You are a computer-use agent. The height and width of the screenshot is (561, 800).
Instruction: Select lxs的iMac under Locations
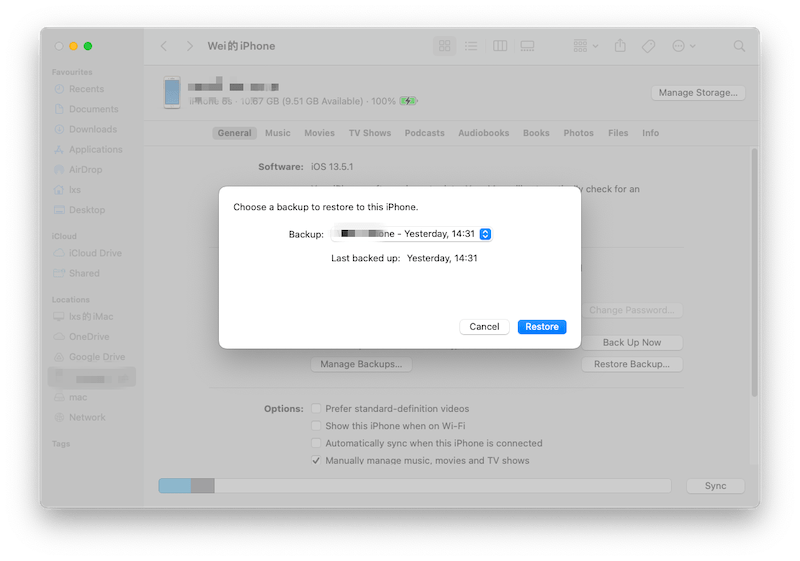point(91,317)
